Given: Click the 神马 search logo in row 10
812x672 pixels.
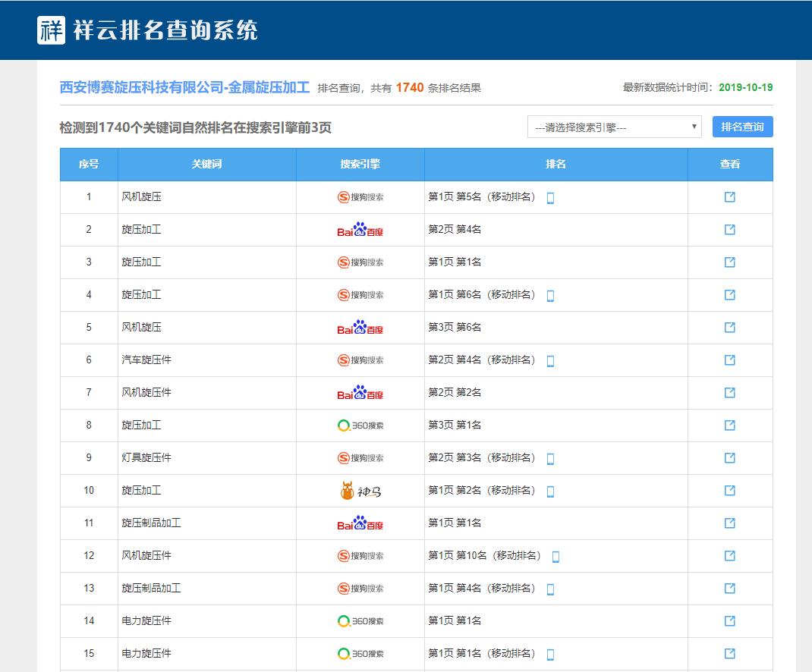Looking at the screenshot, I should [x=360, y=491].
